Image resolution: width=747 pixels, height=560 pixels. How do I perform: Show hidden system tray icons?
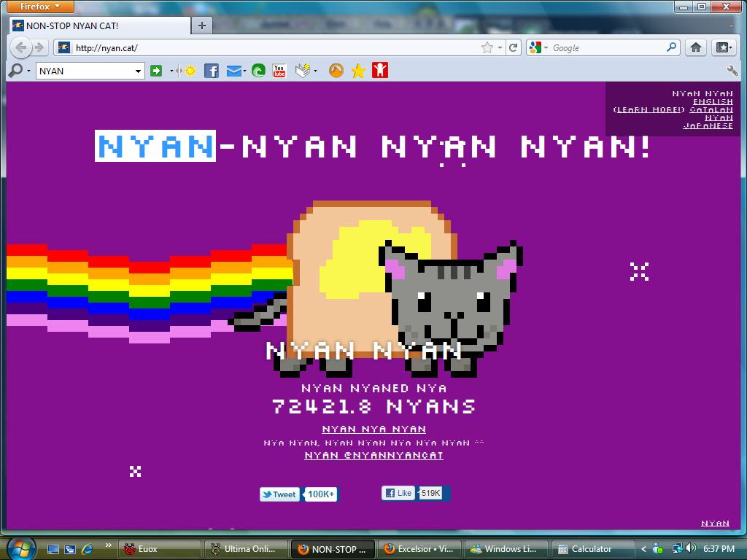pos(643,549)
